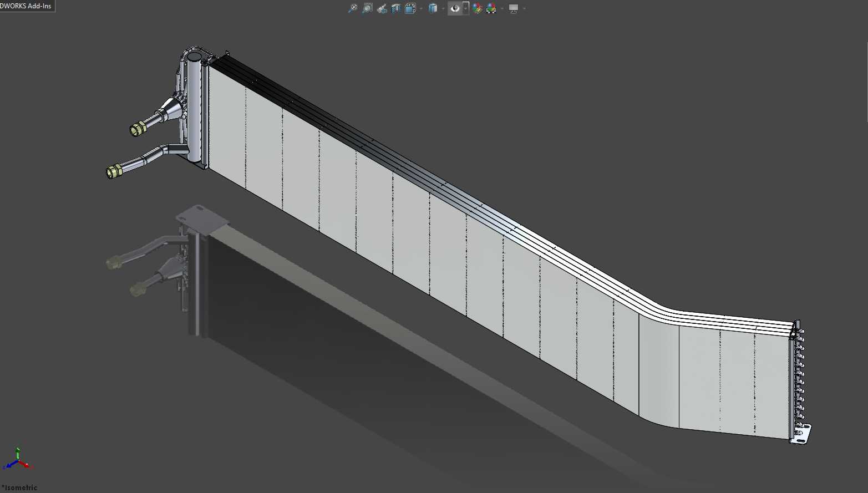Expand the View Orientation dropdown arrow
Viewport: 868px width, 493px height.
pos(421,8)
